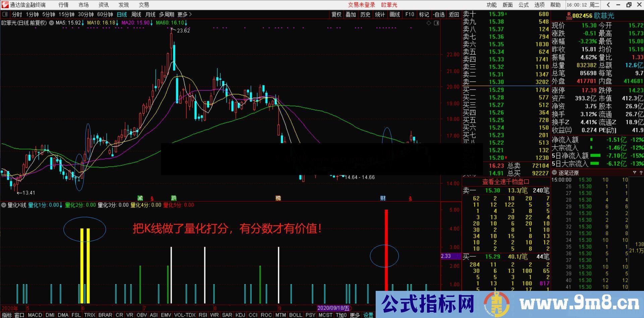Switch to 月线 monthly period
The width and height of the screenshot is (644, 318).
pos(150,14)
